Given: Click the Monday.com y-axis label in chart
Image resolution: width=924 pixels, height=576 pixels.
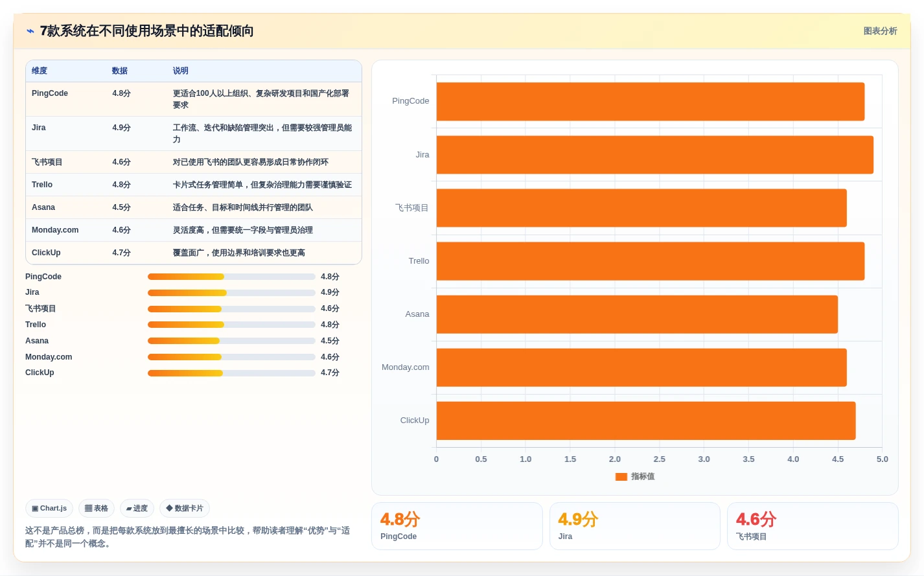Looking at the screenshot, I should (405, 367).
